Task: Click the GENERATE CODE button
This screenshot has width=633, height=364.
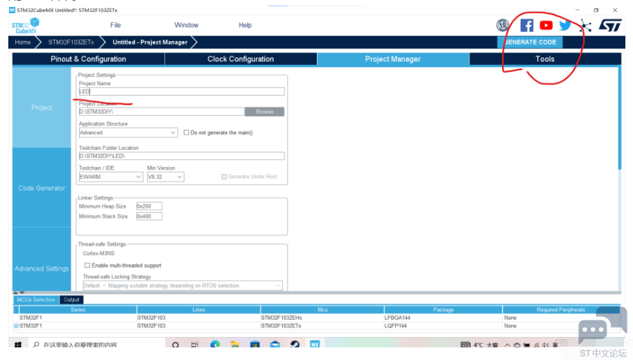Action: 530,42
